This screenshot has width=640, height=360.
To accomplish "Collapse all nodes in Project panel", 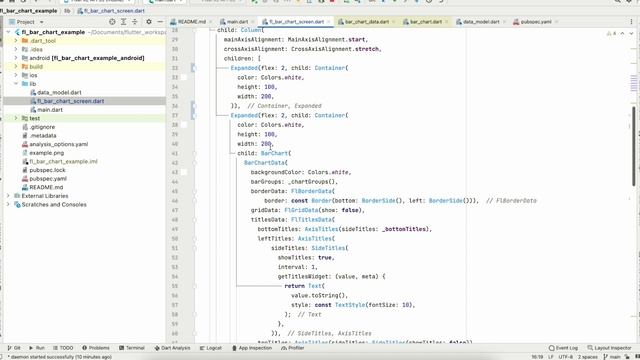I will (135, 22).
